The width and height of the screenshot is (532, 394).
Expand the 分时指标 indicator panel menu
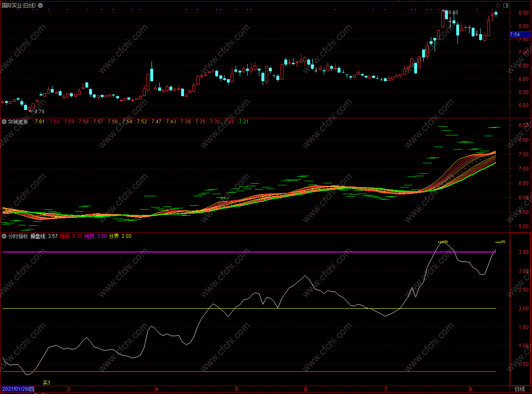4,236
